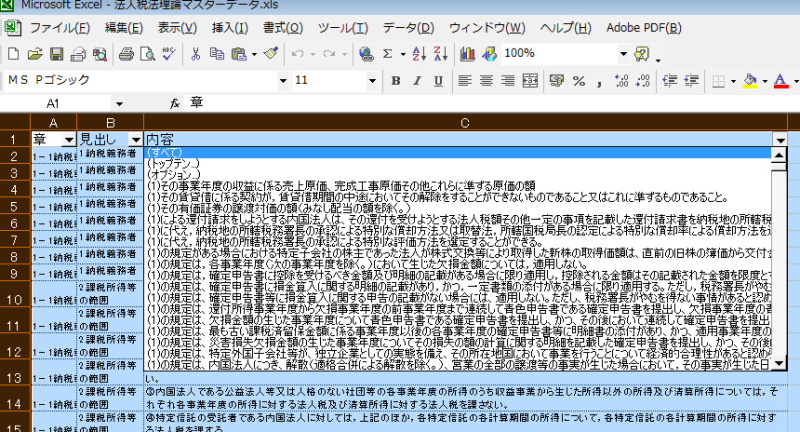
Task: Close the 内容 column filter dropdown
Action: point(780,139)
